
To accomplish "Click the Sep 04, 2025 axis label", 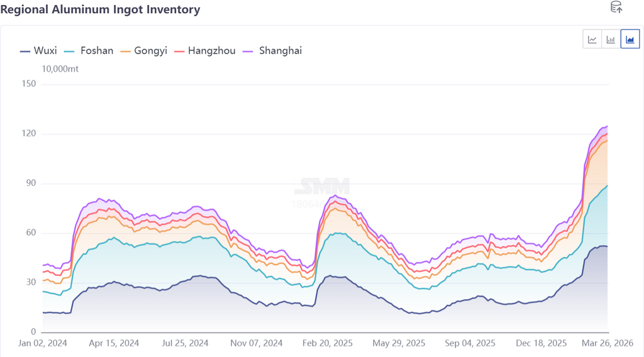I will pos(470,344).
